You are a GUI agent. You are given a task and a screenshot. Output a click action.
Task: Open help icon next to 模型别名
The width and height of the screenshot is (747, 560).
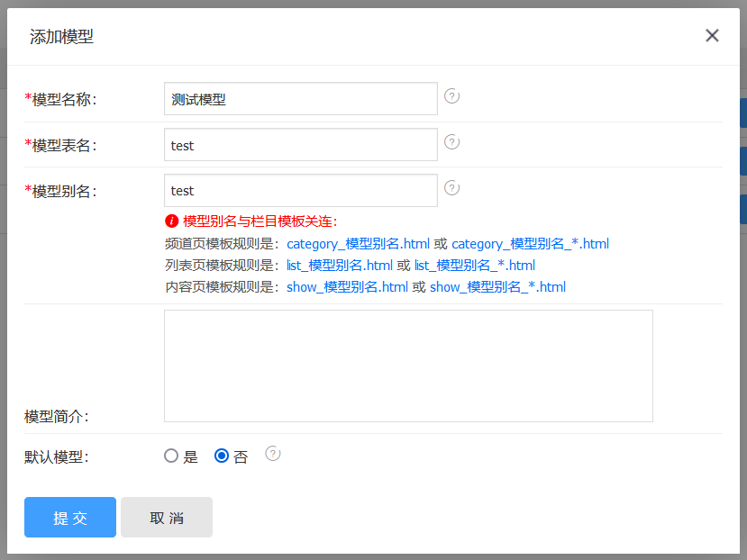click(x=451, y=186)
